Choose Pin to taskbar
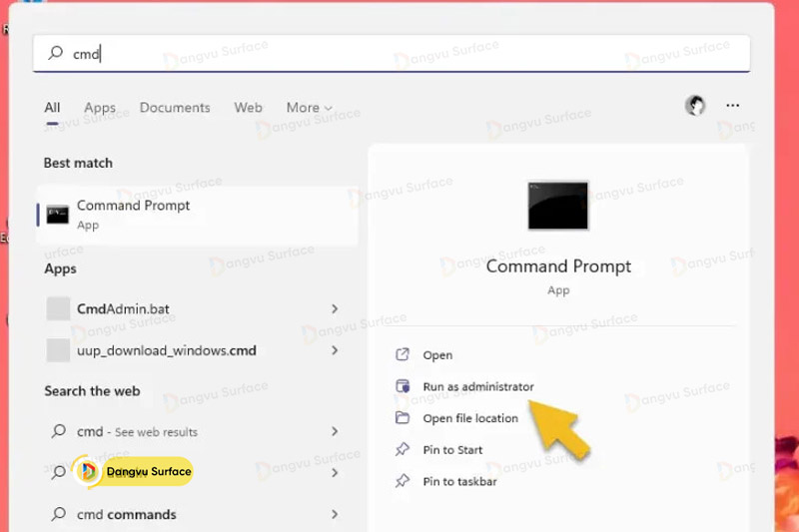Viewport: 799px width, 532px height. [x=459, y=482]
